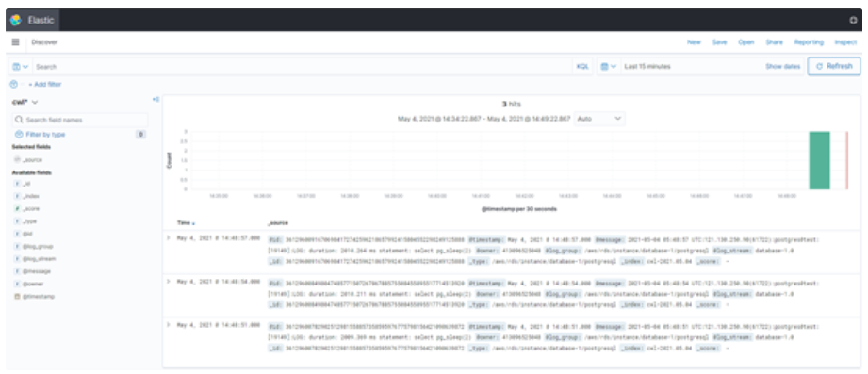868x374 pixels.
Task: Expand the 14:48:51.000 log row
Action: [169, 324]
